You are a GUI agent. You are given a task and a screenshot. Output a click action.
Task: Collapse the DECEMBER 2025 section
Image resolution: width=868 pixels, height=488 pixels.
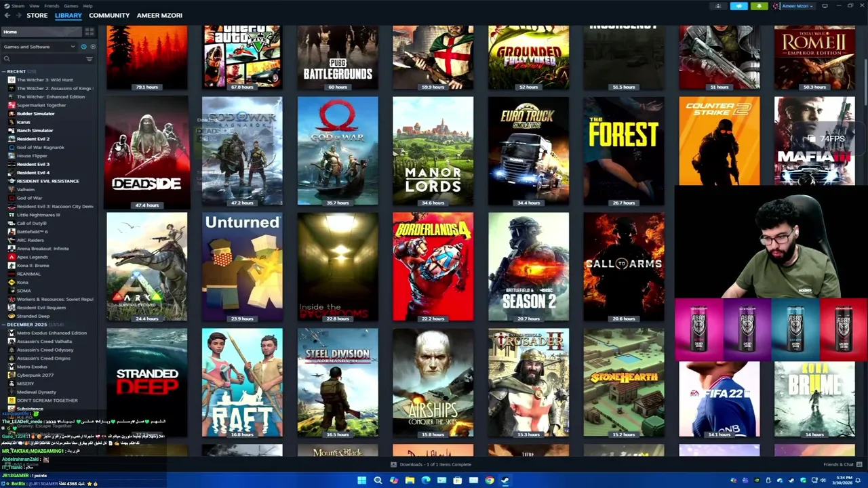click(x=5, y=325)
